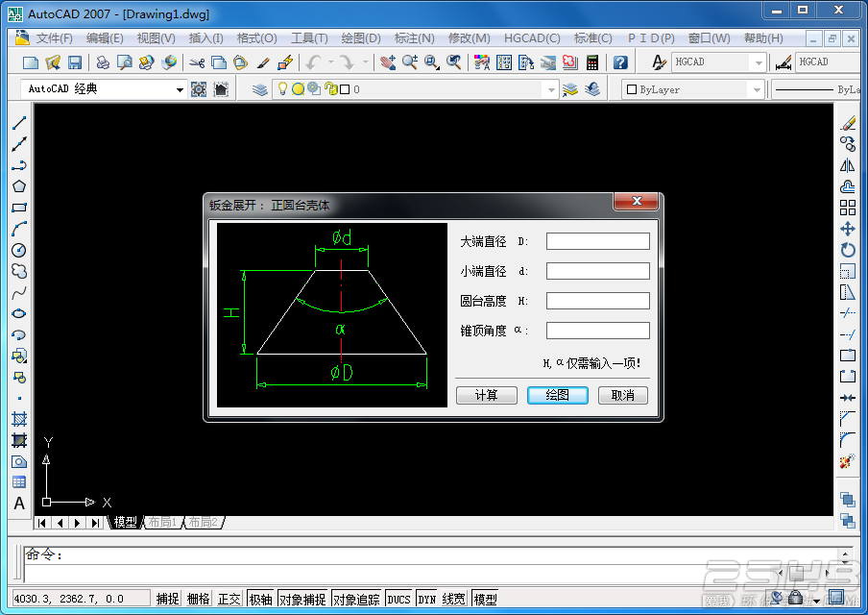Click the Cut (scissors) icon
868x615 pixels.
tap(197, 62)
